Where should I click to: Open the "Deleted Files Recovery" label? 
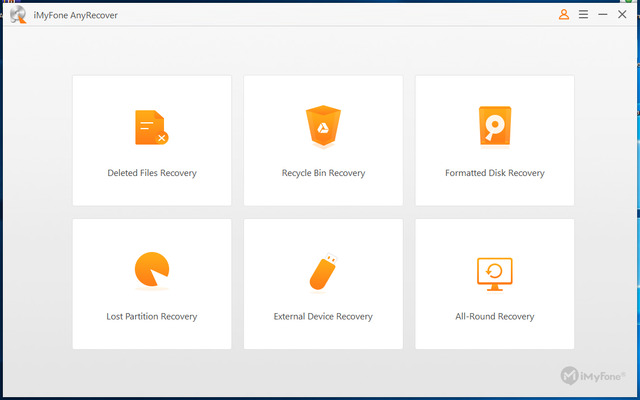[x=152, y=173]
